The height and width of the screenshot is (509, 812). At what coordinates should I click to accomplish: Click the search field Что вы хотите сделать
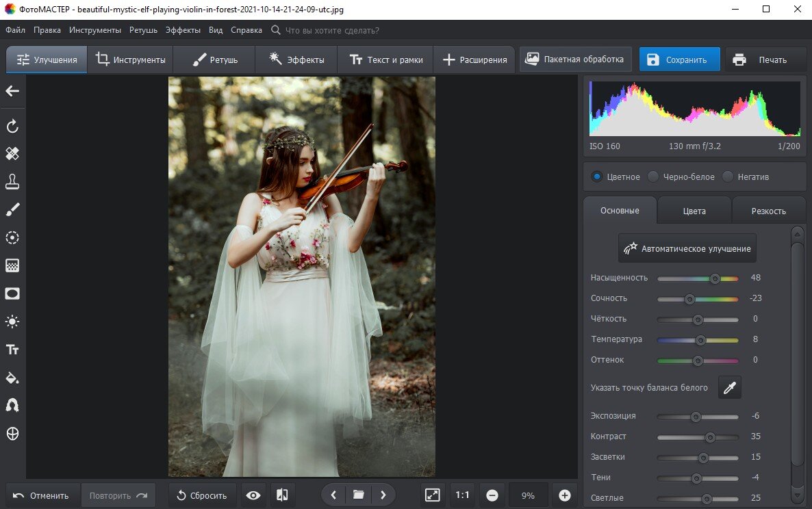click(333, 31)
